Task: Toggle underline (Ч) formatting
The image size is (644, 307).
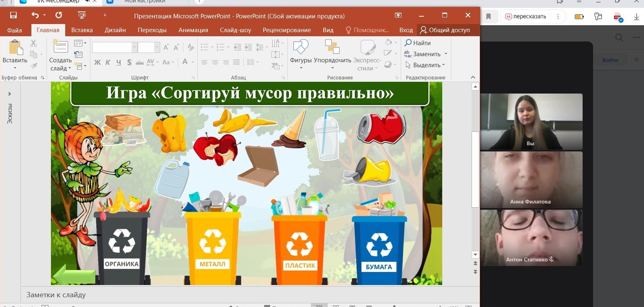Action: pos(119,62)
